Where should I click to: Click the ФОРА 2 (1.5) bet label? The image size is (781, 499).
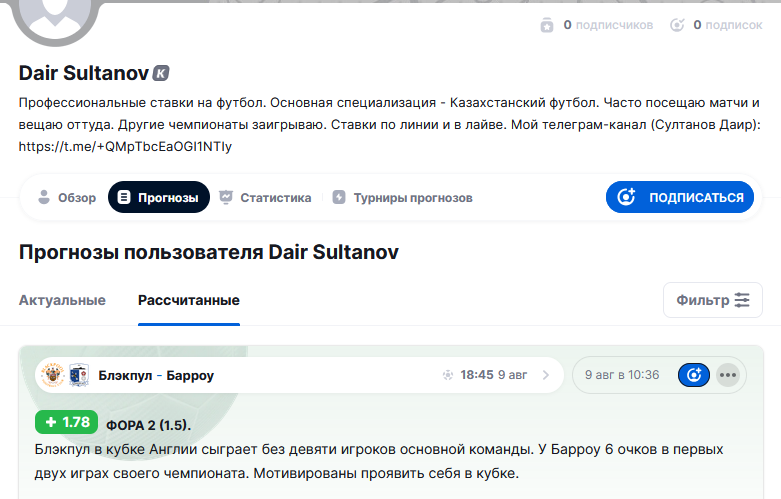pos(148,425)
